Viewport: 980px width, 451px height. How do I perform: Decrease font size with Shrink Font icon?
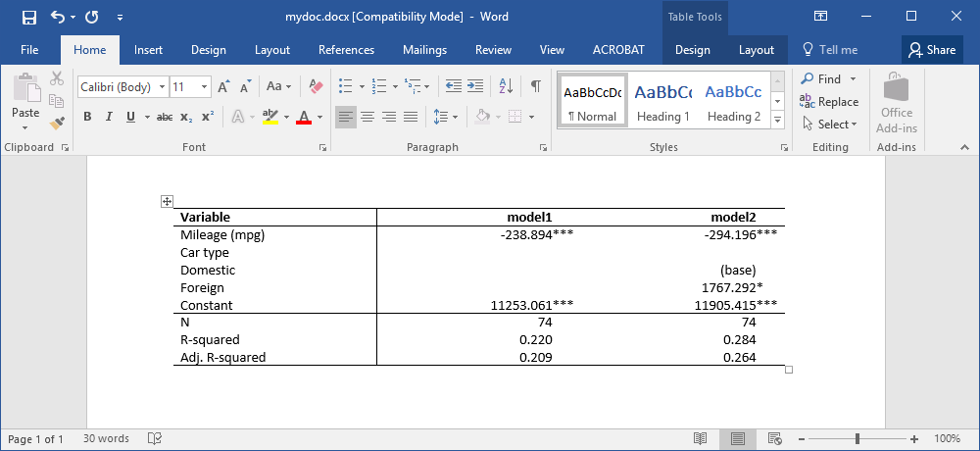coord(246,87)
